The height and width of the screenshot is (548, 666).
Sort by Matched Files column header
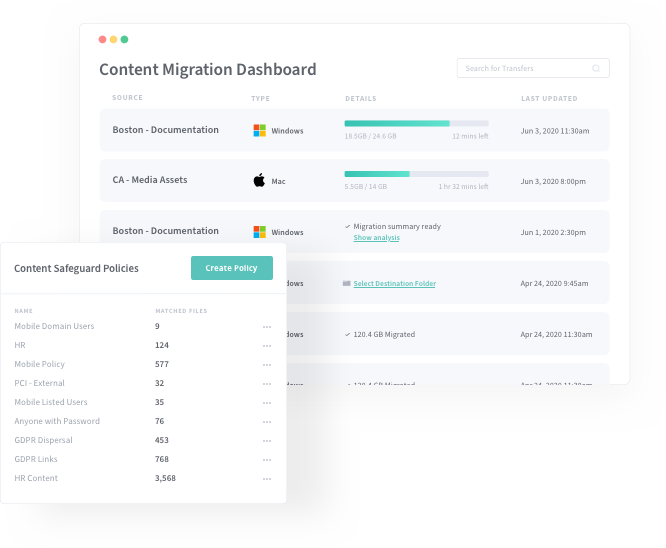181,311
